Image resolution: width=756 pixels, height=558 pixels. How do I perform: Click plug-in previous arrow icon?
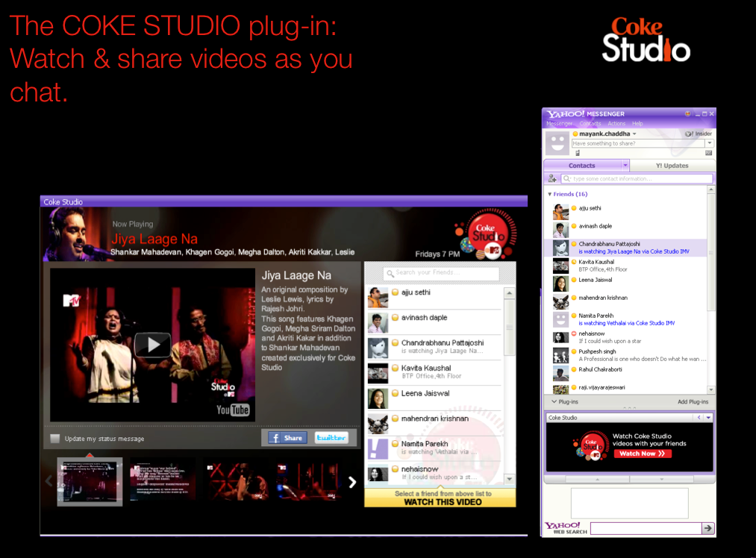coord(699,418)
